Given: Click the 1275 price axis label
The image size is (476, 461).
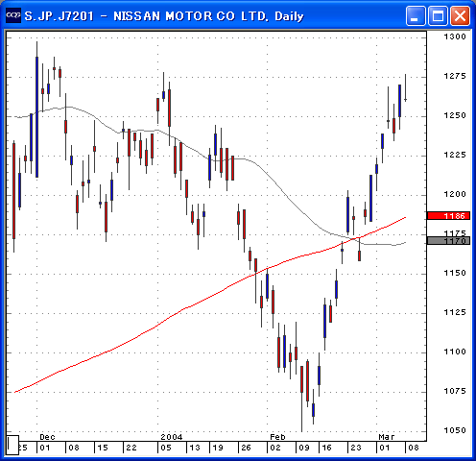Looking at the screenshot, I should (x=455, y=76).
